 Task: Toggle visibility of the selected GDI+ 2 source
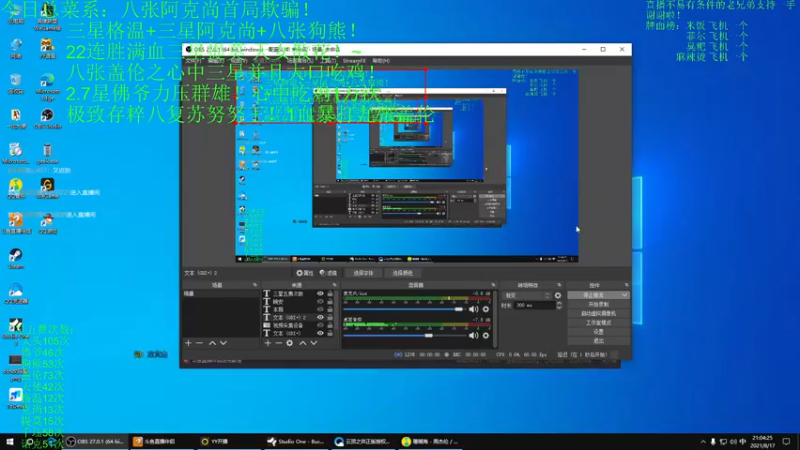[x=320, y=317]
